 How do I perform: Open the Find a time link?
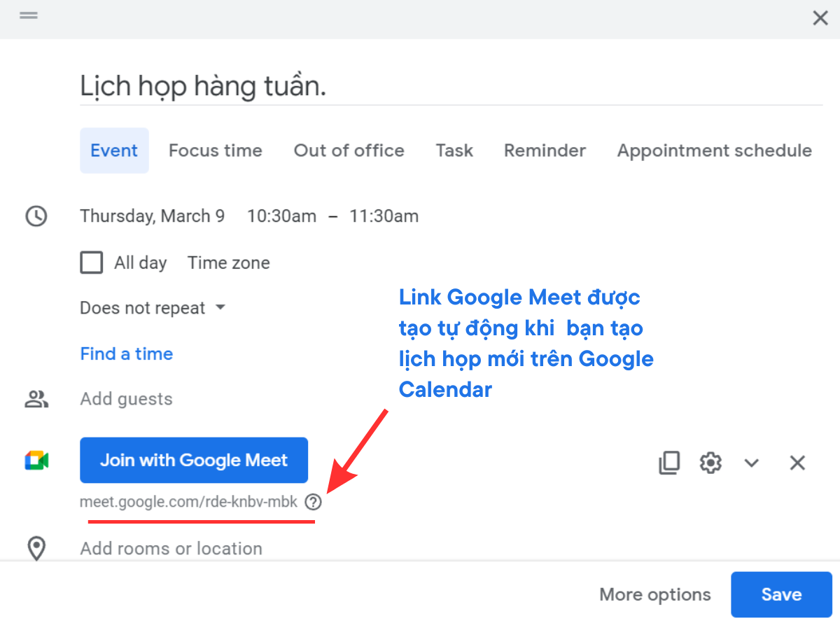tap(126, 353)
